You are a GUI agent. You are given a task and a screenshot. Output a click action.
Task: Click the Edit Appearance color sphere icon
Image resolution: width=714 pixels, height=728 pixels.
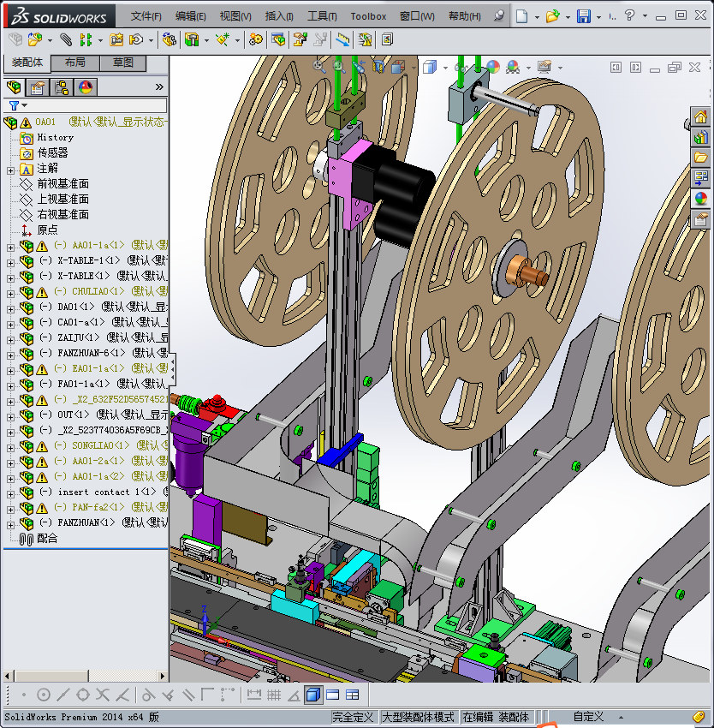tap(492, 66)
